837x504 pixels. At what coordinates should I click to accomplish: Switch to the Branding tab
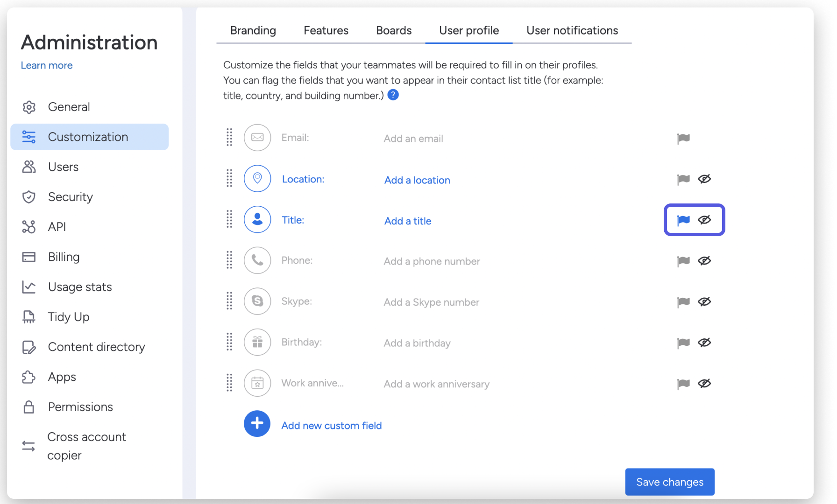(x=253, y=30)
